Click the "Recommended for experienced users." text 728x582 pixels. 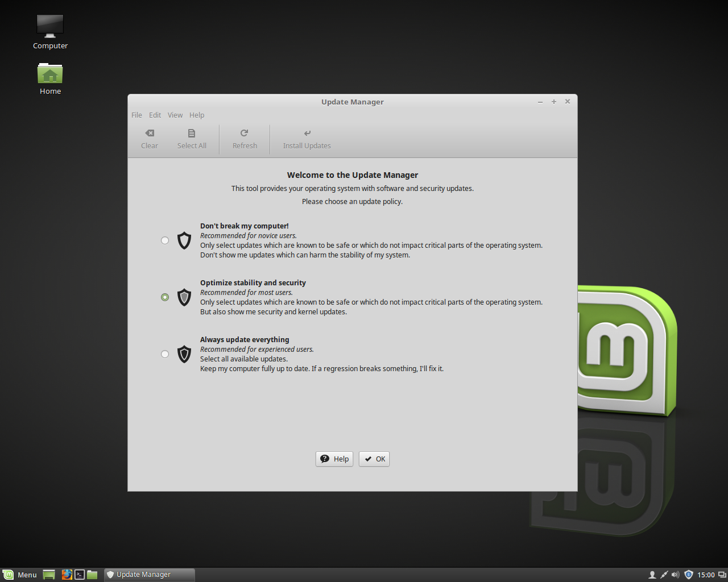(x=257, y=350)
